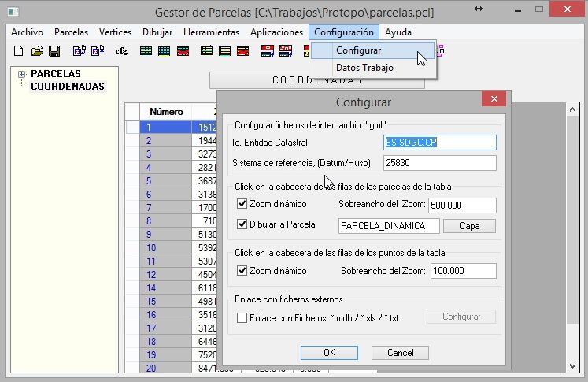Confirm the dialog with OK
This screenshot has width=588, height=382.
(x=329, y=353)
